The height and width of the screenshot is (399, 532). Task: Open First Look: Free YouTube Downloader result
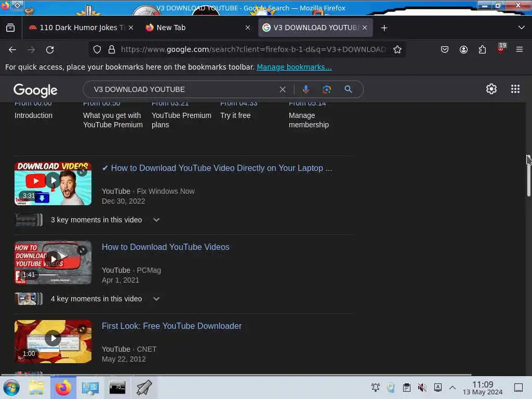(x=171, y=326)
